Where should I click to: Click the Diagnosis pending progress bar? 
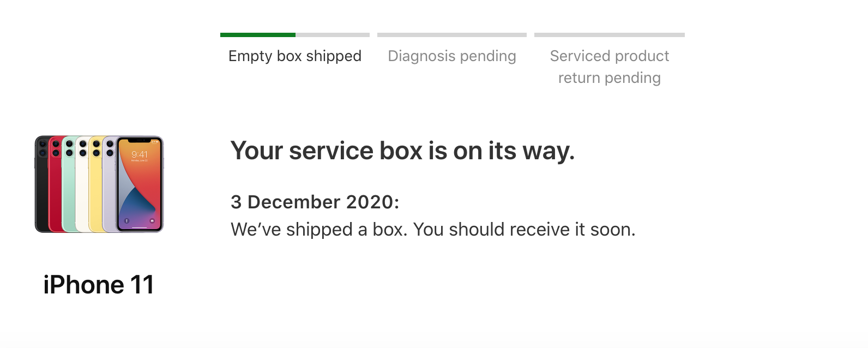[451, 35]
